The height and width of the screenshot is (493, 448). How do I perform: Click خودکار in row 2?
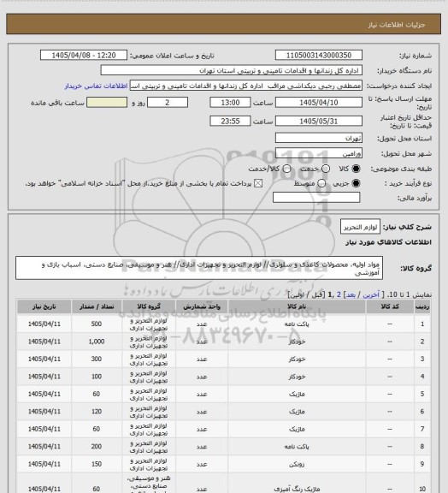tap(297, 342)
